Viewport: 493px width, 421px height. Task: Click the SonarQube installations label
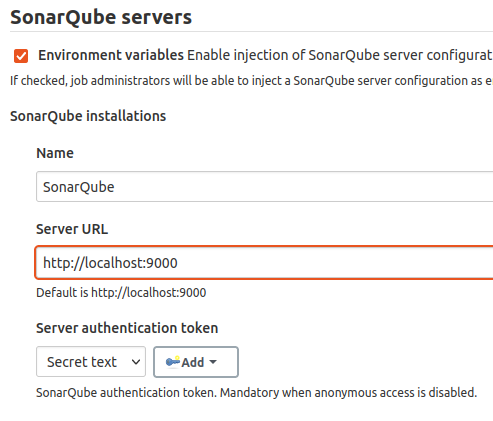pos(88,116)
